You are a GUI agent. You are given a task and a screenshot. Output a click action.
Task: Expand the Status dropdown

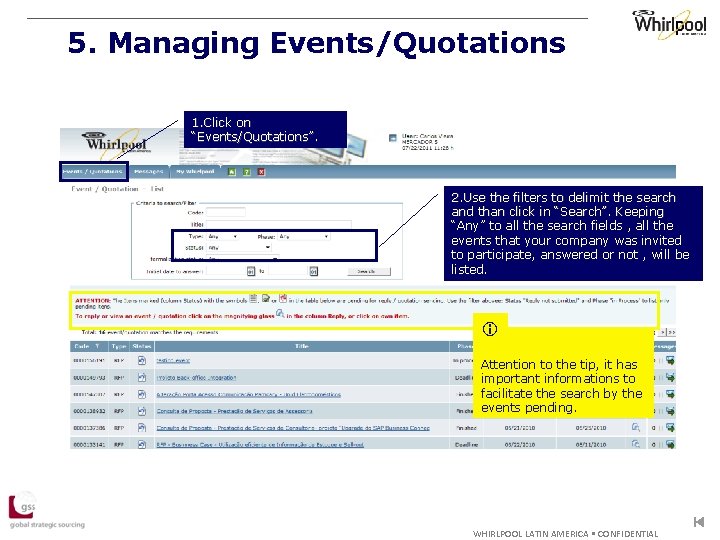[x=239, y=248]
